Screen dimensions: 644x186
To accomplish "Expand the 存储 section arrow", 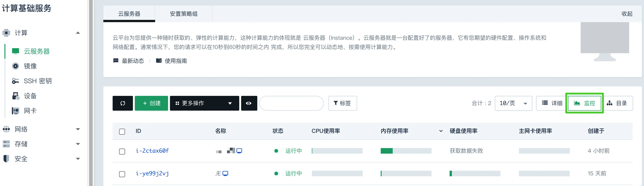I will pos(78,144).
